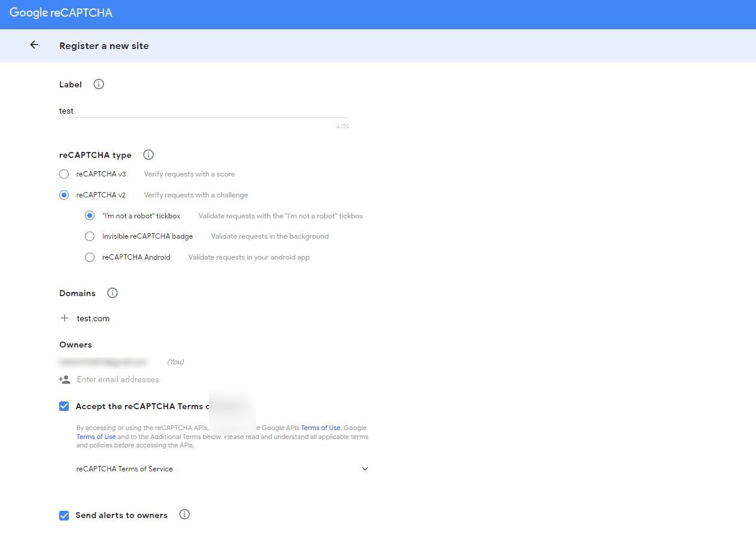Click the Owners heading
Image resolution: width=756 pixels, height=536 pixels.
pos(75,345)
